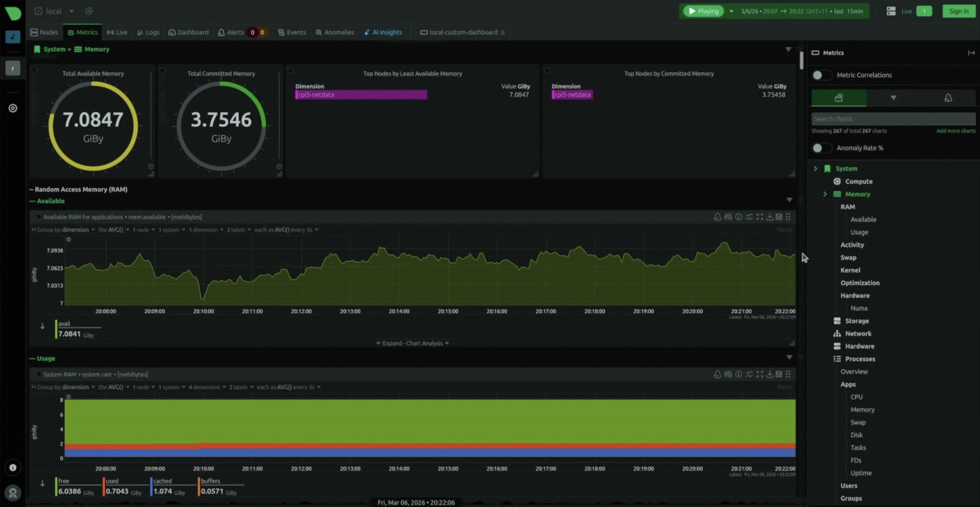Click the collapse Metrics panel arrow icon
The height and width of the screenshot is (507, 980).
coord(971,53)
